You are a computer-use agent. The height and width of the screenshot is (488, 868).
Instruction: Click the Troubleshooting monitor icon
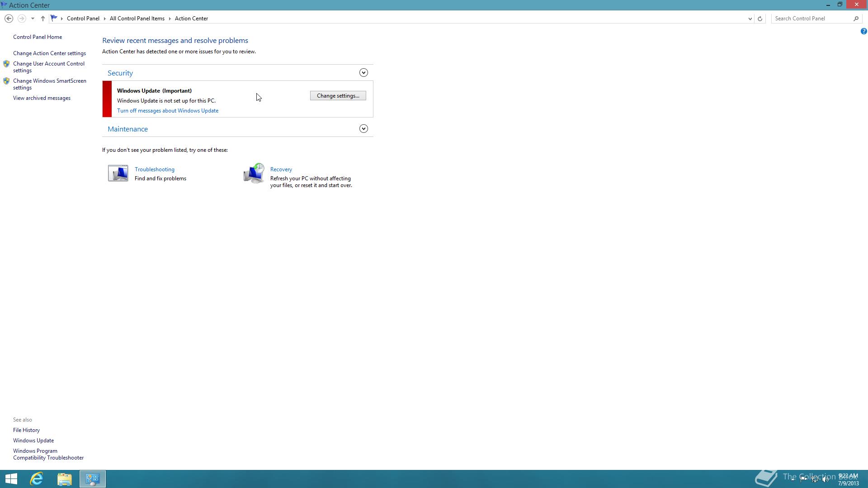118,173
